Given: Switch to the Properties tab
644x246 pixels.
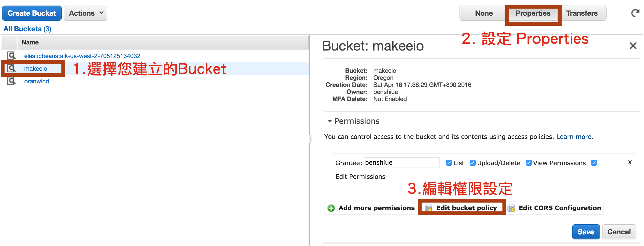Looking at the screenshot, I should (x=533, y=13).
